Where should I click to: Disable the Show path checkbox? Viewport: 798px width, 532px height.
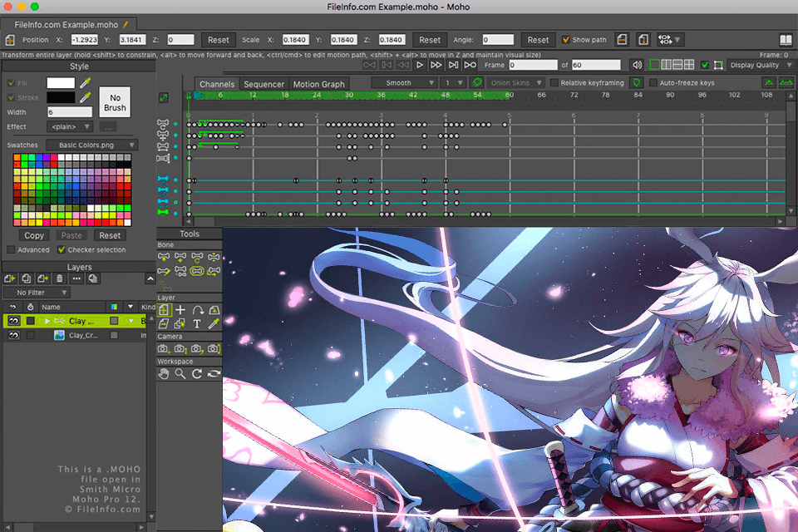coord(566,39)
